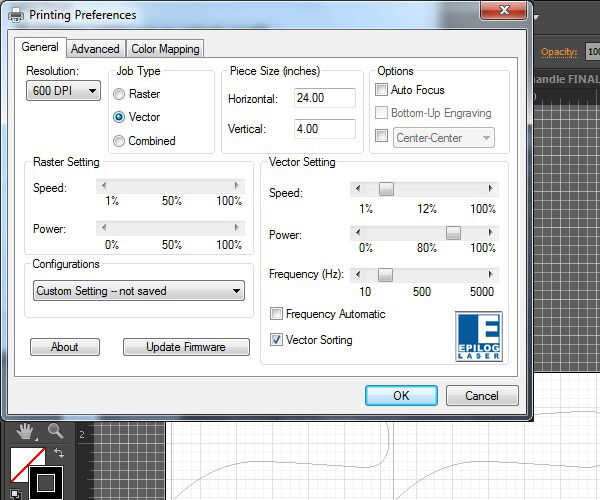This screenshot has width=600, height=500.
Task: Click the Update Firmware button
Action: (186, 347)
